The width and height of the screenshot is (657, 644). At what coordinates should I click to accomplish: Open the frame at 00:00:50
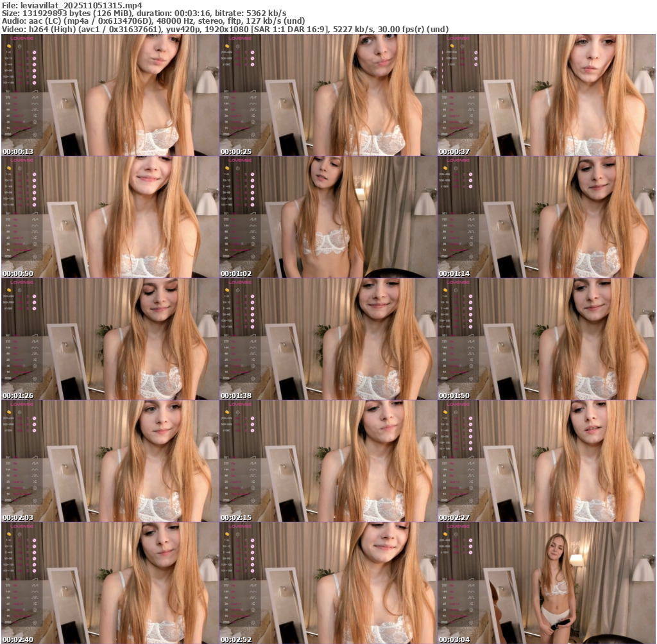click(x=110, y=217)
